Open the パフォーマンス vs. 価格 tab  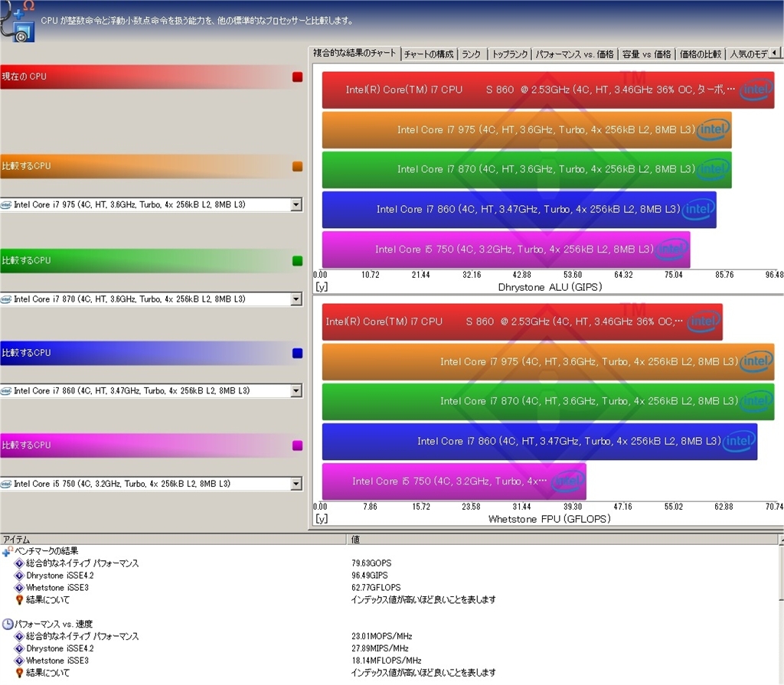click(x=574, y=54)
